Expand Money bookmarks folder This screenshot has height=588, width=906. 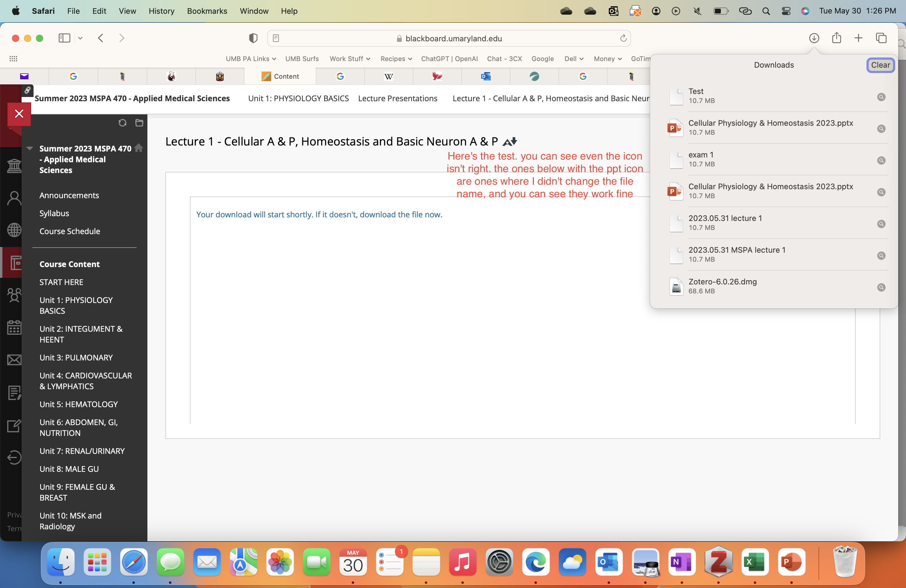(x=608, y=59)
